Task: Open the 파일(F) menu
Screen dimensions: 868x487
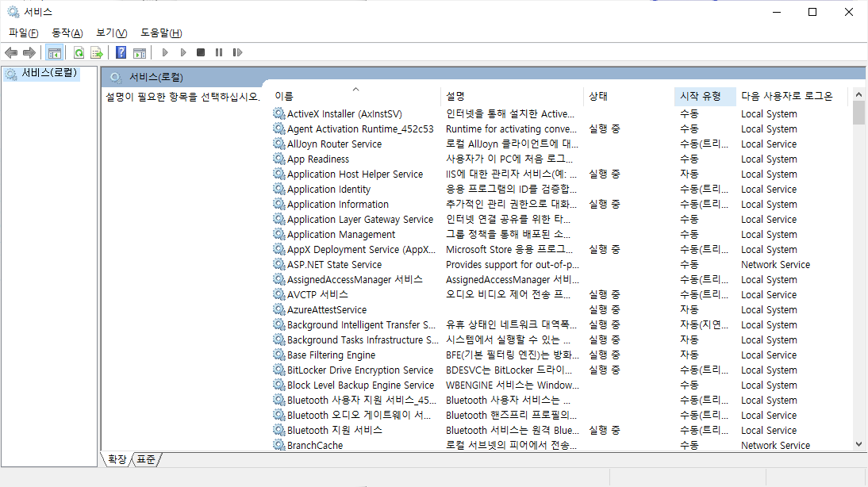Action: pyautogui.click(x=24, y=33)
